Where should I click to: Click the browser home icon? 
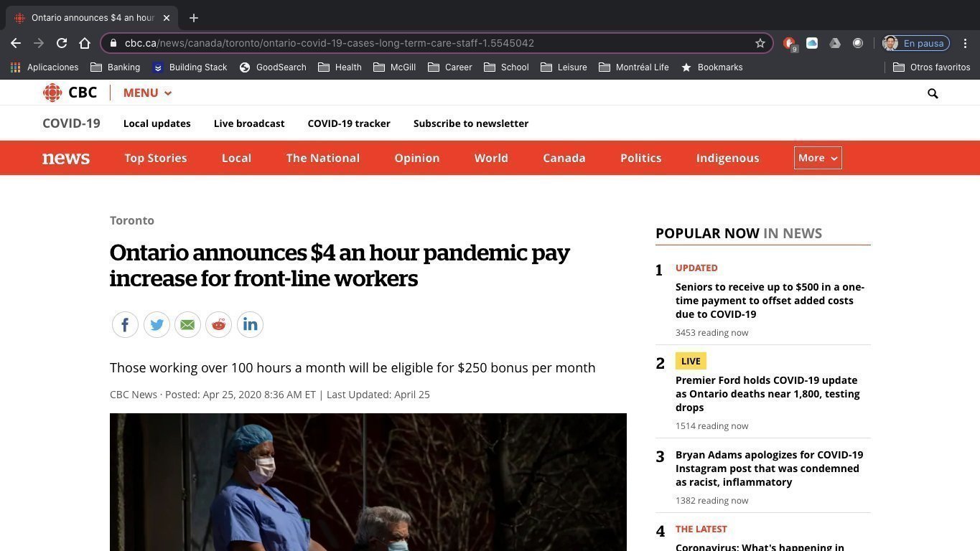(85, 43)
